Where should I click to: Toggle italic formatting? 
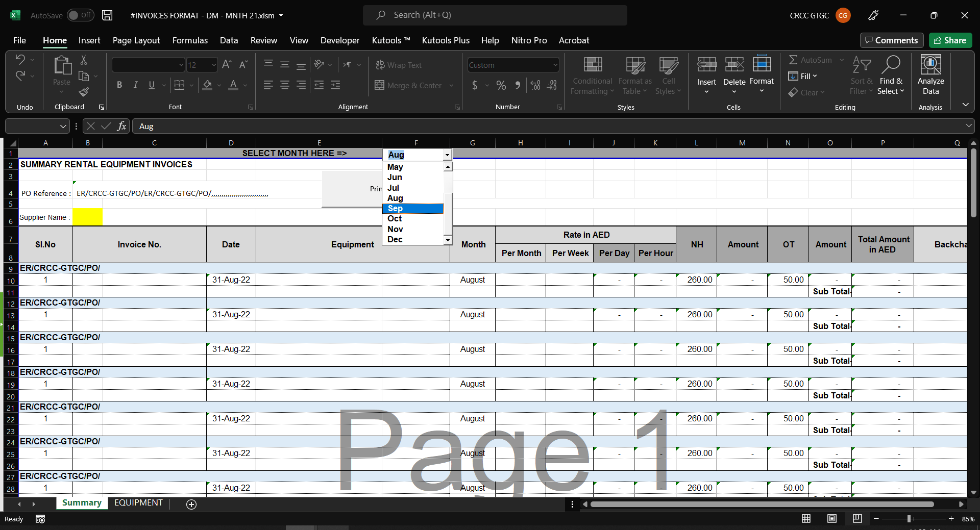point(135,85)
